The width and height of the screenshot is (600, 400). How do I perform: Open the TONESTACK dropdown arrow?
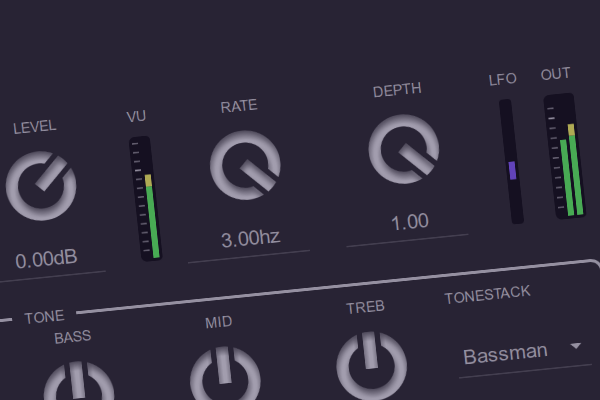click(575, 346)
